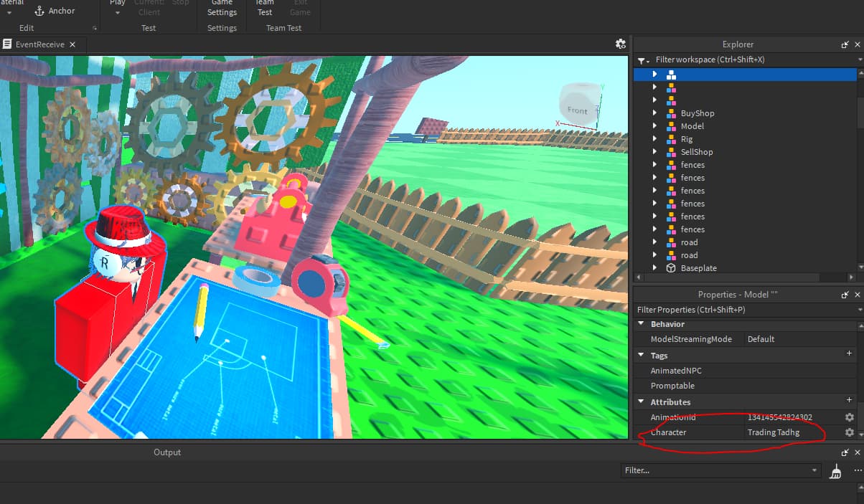Open the AnimationId attribute gear menu
The height and width of the screenshot is (504, 864).
(849, 417)
